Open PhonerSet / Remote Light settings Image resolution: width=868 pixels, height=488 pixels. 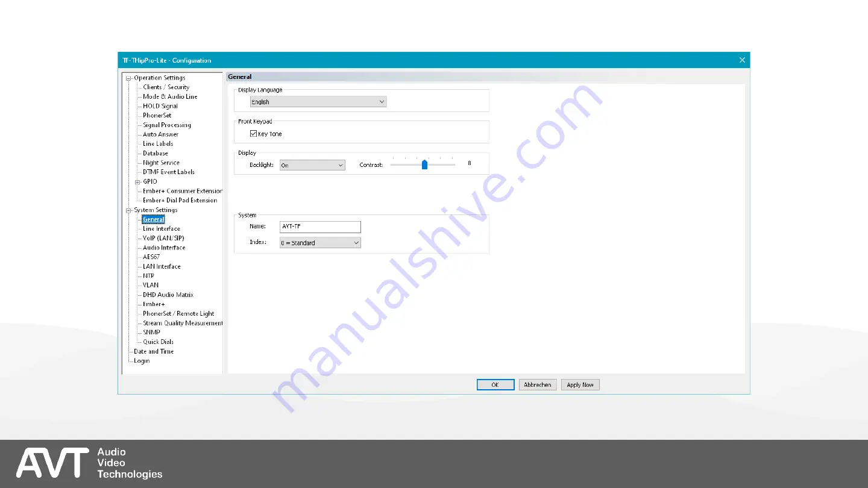tap(178, 313)
